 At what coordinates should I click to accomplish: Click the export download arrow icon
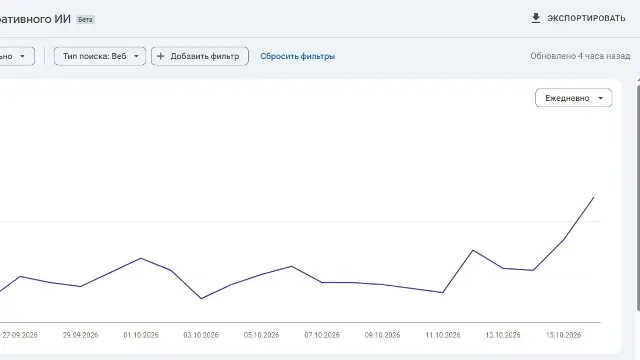(x=536, y=18)
